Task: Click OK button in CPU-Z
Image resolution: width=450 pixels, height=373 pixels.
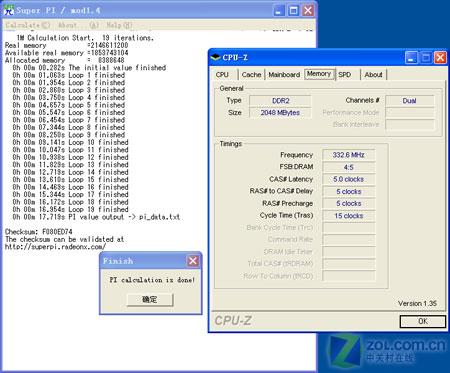Action: click(x=423, y=321)
